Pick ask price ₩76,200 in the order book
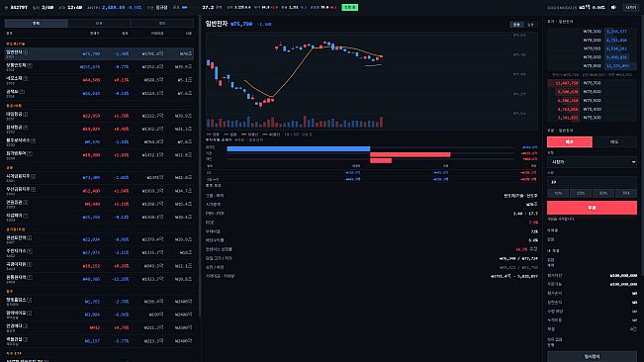Viewport: 644px width, 362px height. click(592, 40)
